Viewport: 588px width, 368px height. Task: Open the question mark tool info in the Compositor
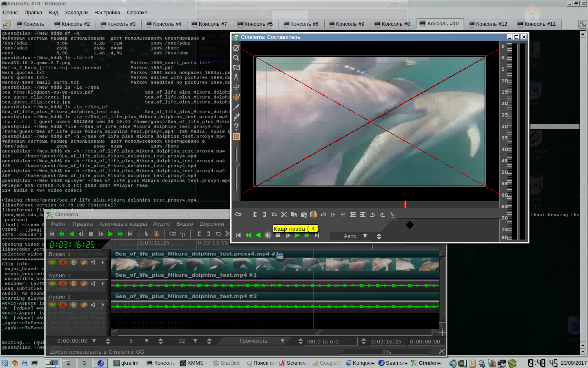point(236,126)
